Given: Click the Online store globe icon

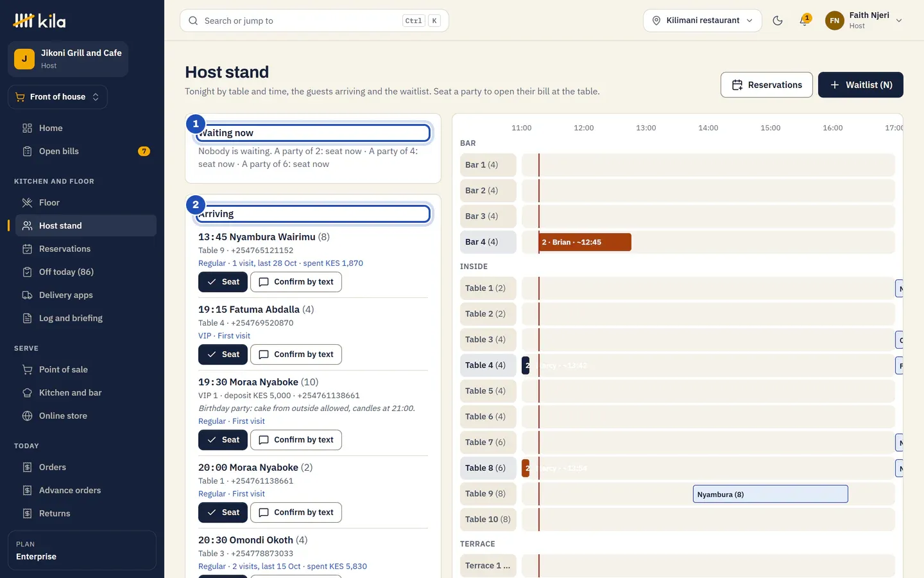Looking at the screenshot, I should click(x=27, y=416).
